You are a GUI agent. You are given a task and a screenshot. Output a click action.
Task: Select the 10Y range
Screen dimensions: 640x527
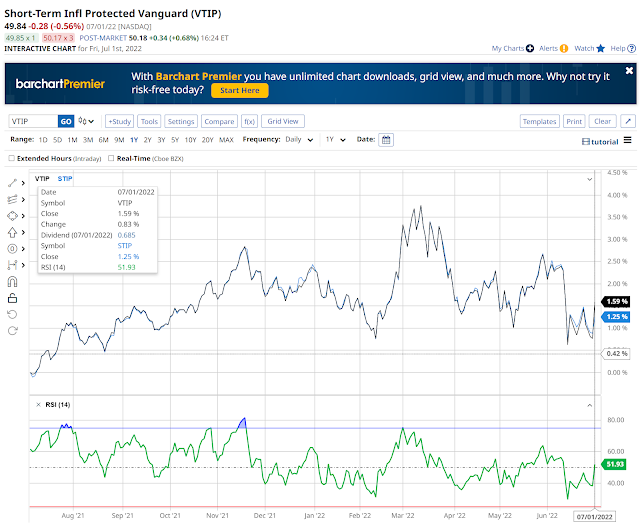pos(190,140)
